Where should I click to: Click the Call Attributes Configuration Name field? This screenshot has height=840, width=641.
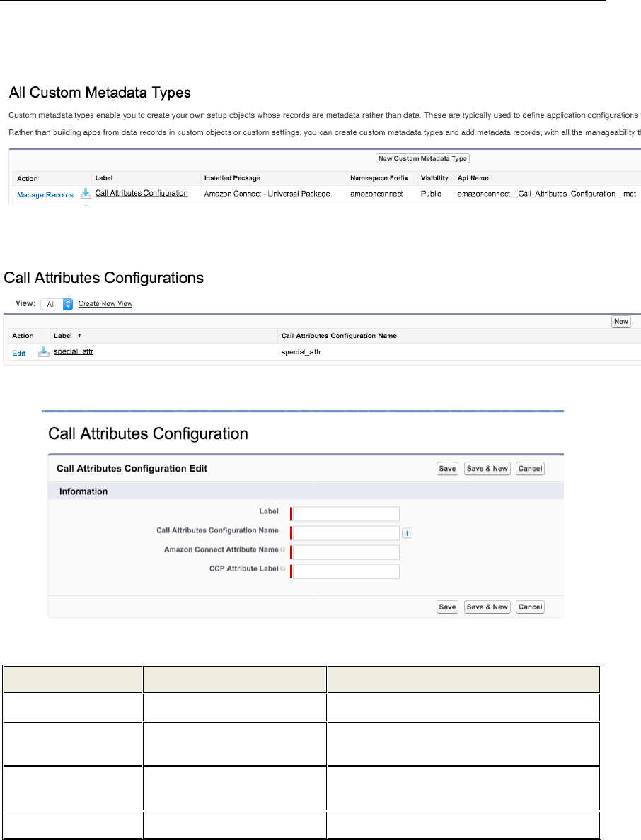pyautogui.click(x=346, y=532)
